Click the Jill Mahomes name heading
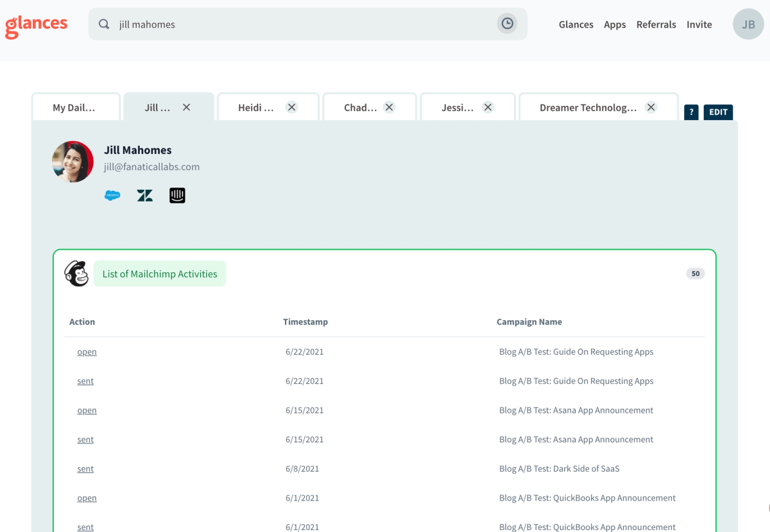 [x=138, y=150]
